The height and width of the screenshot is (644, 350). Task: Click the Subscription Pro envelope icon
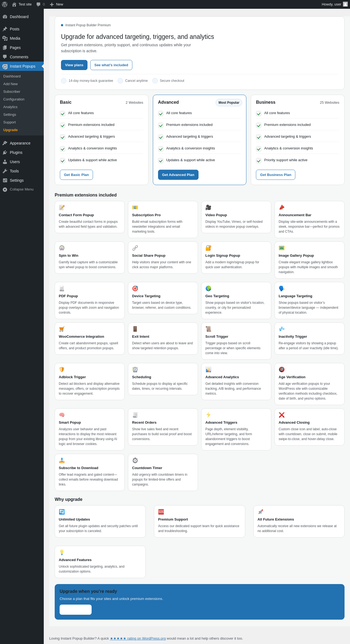tap(135, 207)
